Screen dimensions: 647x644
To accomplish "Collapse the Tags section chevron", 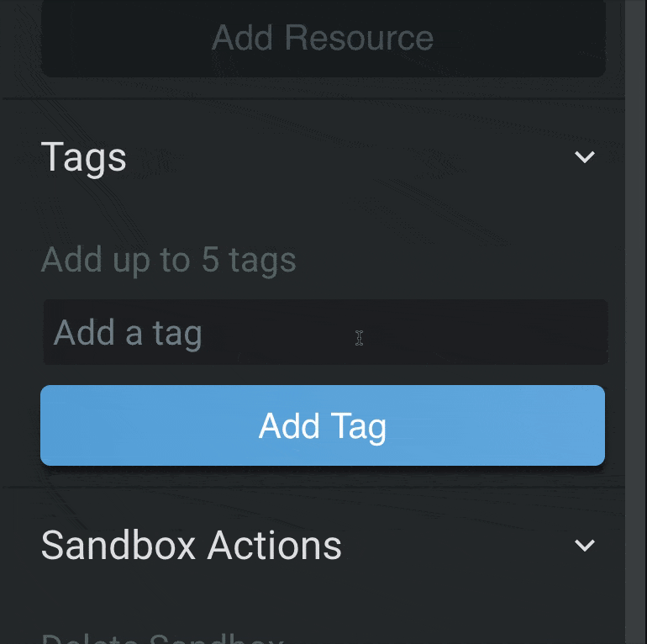I will coord(584,157).
